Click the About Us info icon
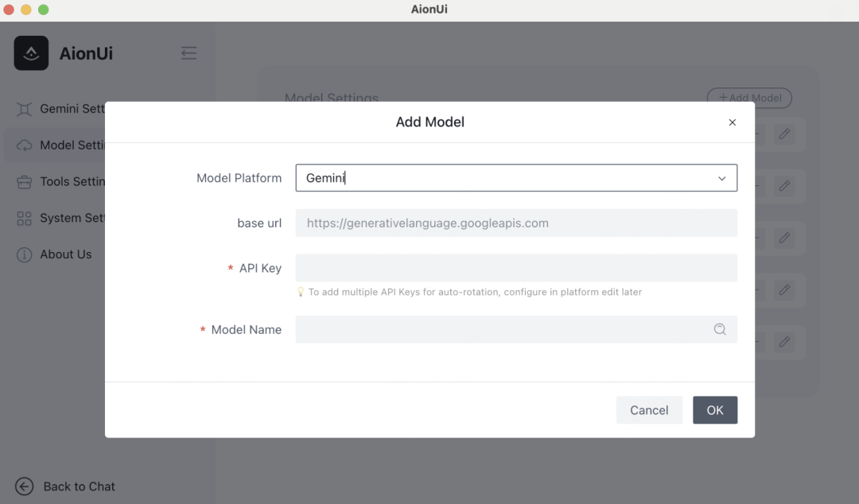The height and width of the screenshot is (504, 859). pos(25,255)
